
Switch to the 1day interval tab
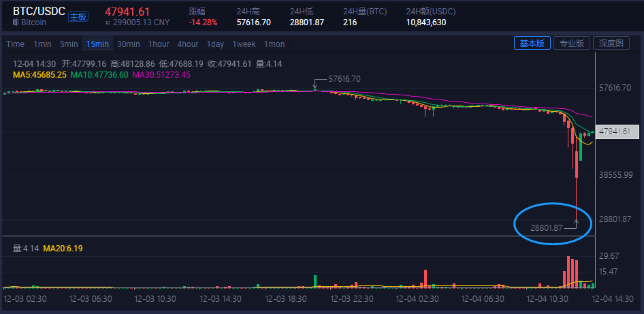pyautogui.click(x=215, y=44)
